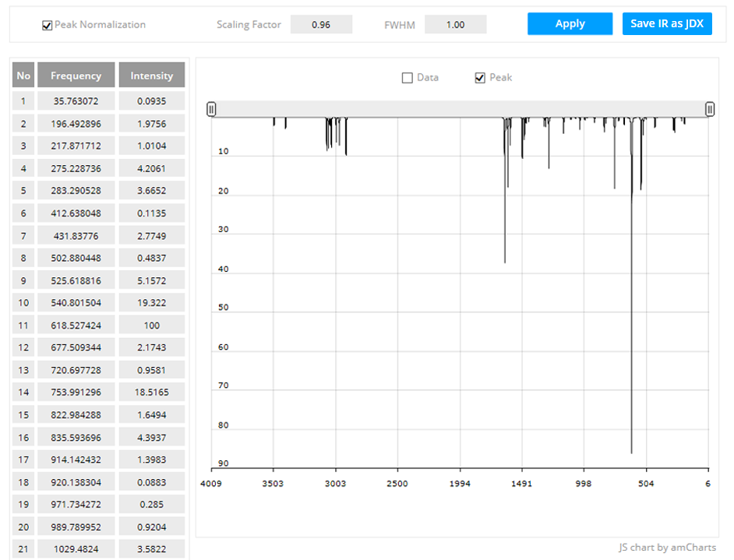Toggle the Peak Normalization checkbox

[x=48, y=25]
